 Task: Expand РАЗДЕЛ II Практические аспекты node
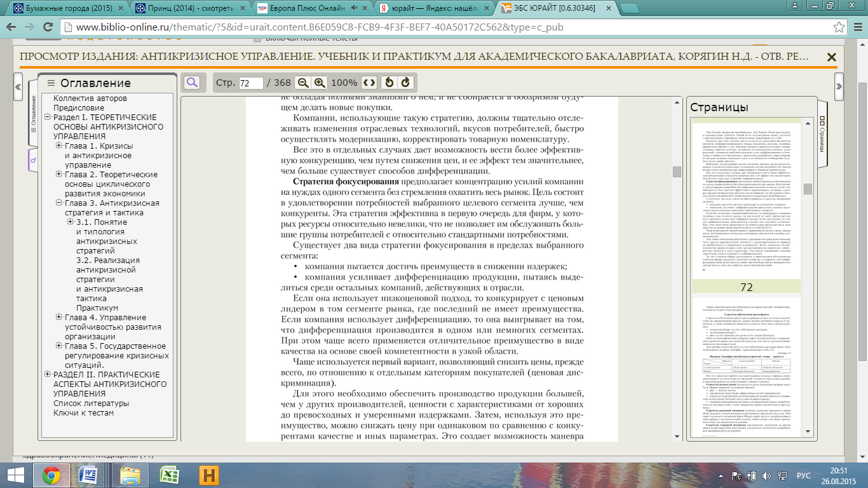click(48, 375)
